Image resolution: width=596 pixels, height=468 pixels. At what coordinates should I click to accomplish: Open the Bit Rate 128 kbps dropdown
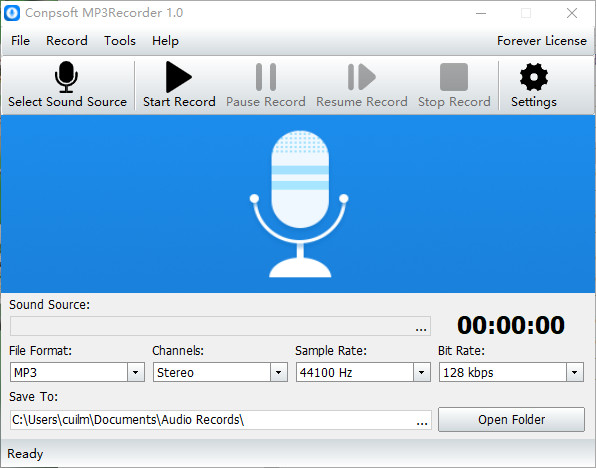(x=575, y=372)
